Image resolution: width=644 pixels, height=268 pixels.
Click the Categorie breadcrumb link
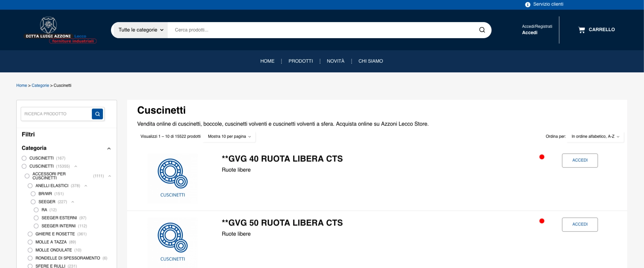(40, 85)
